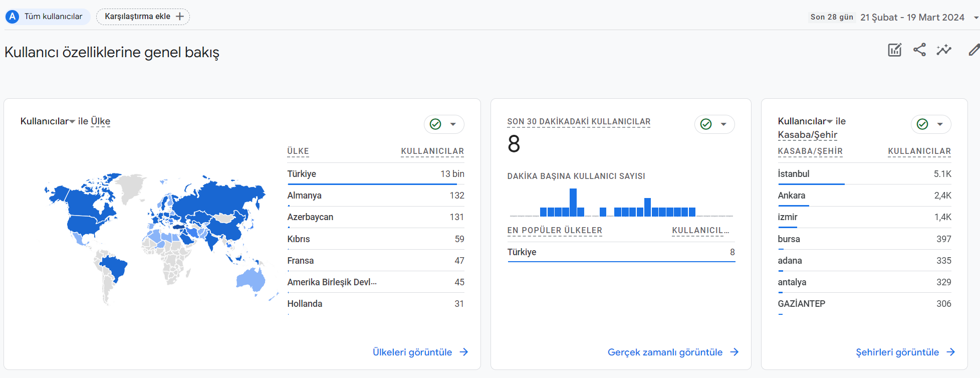Click the Tüm kullanıcılar segment chip

coord(48,17)
